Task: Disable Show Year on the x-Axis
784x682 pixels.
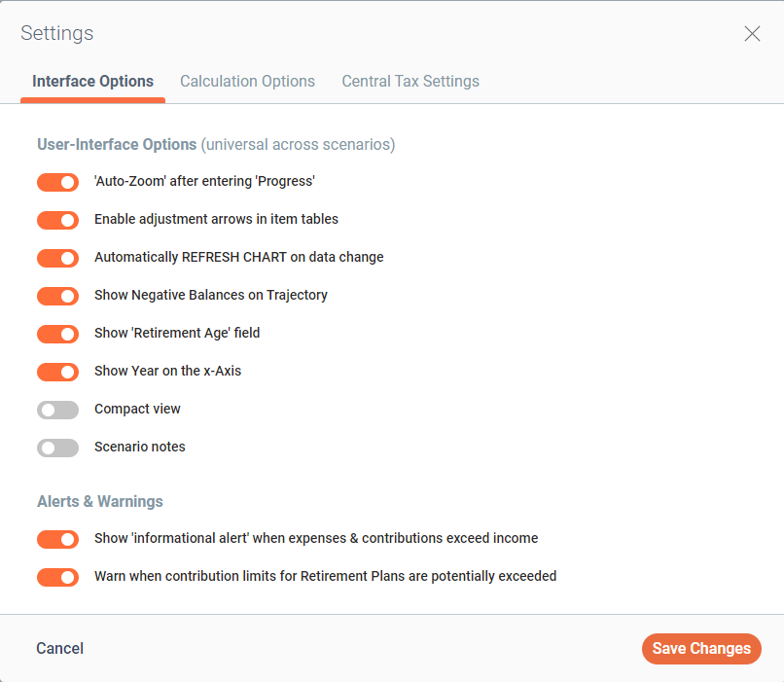Action: click(x=57, y=372)
